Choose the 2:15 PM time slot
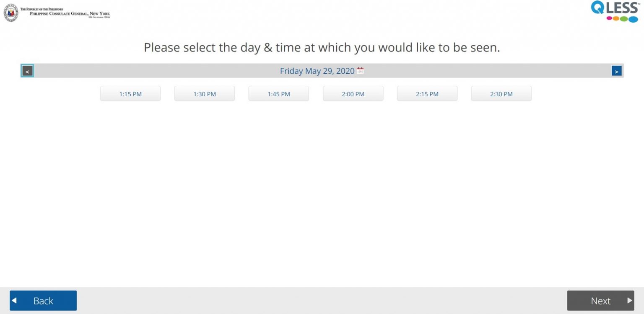This screenshot has width=644, height=314. pyautogui.click(x=427, y=94)
